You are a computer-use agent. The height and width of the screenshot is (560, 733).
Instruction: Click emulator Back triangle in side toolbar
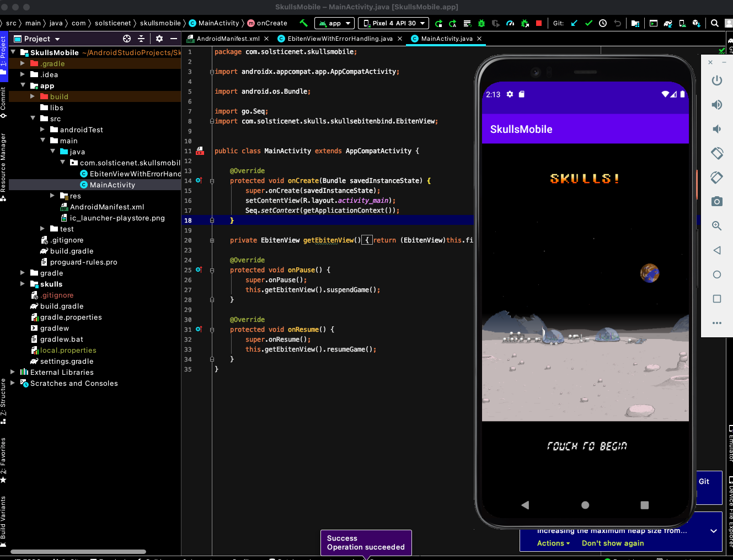click(x=717, y=250)
